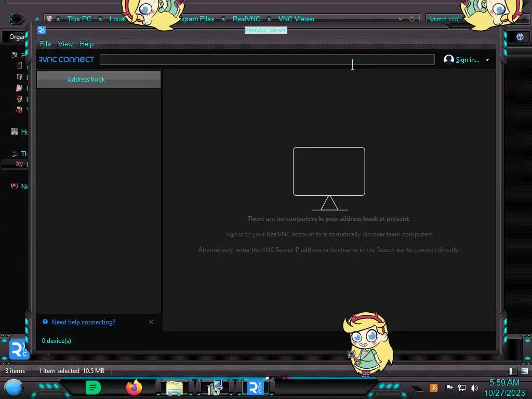Open Explorer Organize menu
Screen dimensions: 532x399
16,37
